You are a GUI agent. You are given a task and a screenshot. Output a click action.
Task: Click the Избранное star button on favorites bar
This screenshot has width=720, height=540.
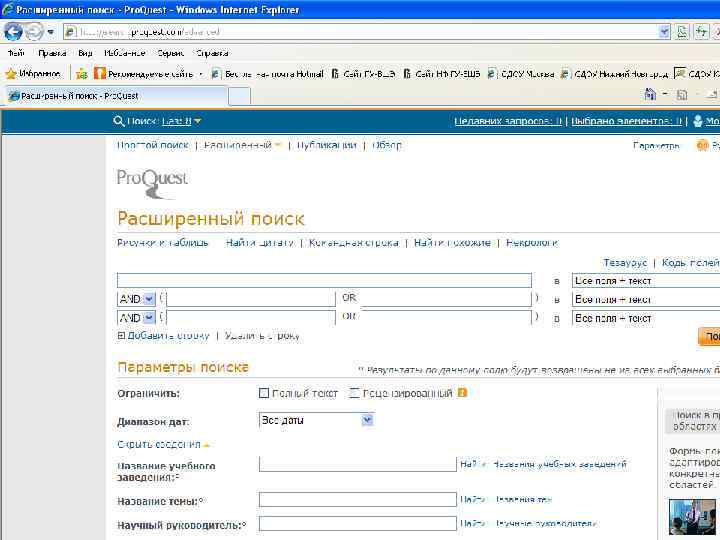pos(33,73)
